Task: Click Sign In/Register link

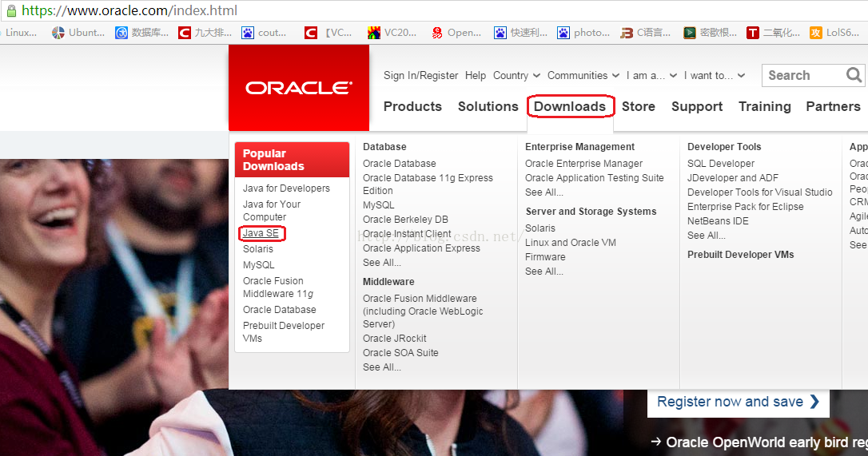Action: coord(420,75)
